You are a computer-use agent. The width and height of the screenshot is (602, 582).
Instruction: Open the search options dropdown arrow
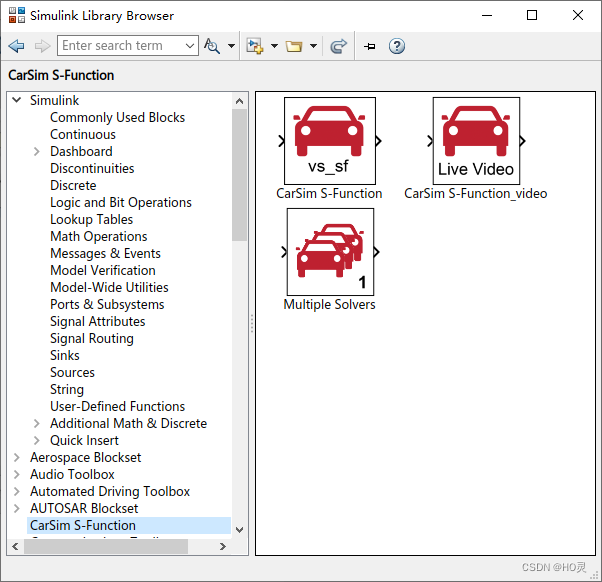tap(231, 46)
